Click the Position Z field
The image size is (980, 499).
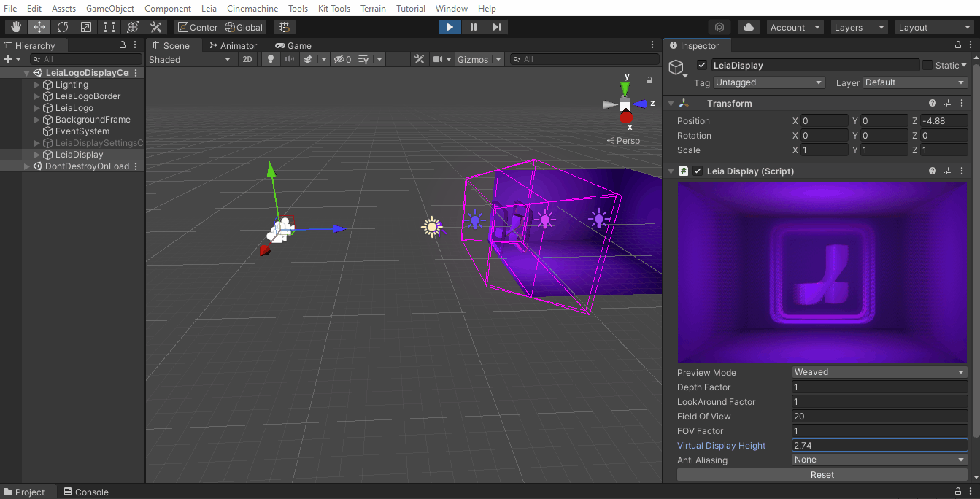point(944,121)
